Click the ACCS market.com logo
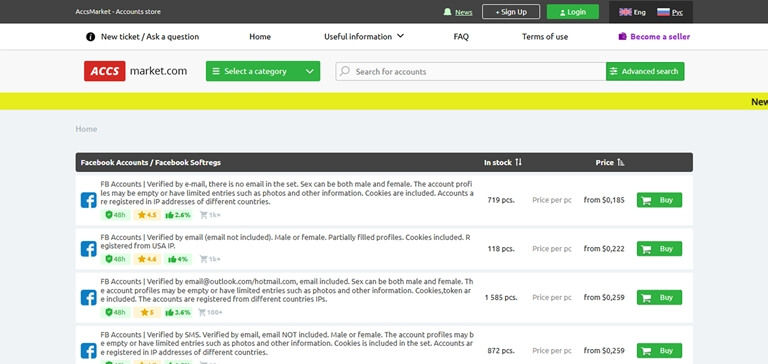This screenshot has width=768, height=364. pyautogui.click(x=135, y=71)
